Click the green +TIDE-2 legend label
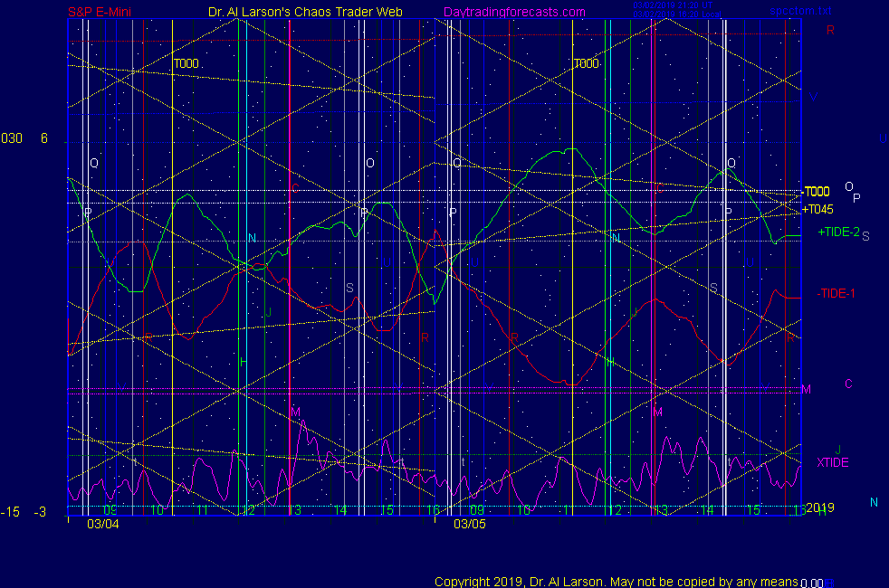 pyautogui.click(x=838, y=232)
